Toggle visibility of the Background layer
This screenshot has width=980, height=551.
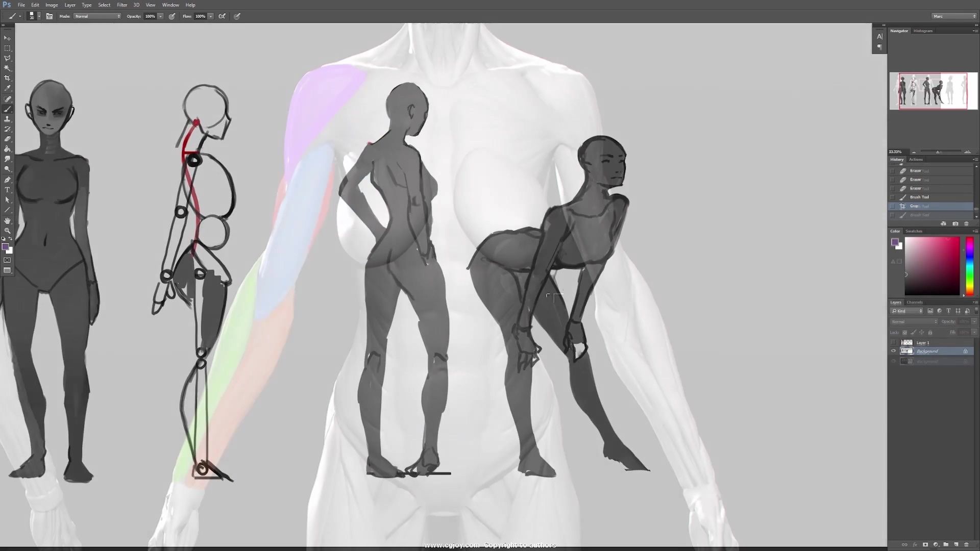coord(893,351)
